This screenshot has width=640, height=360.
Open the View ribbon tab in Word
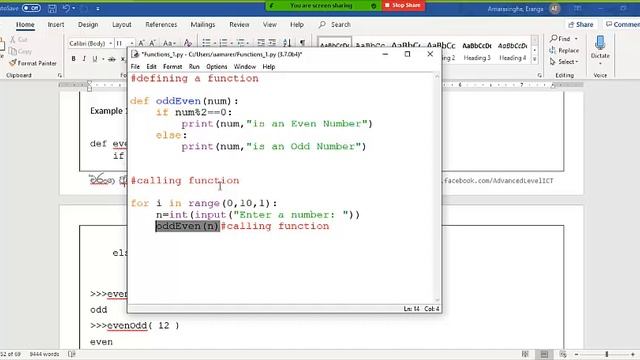click(x=270, y=24)
